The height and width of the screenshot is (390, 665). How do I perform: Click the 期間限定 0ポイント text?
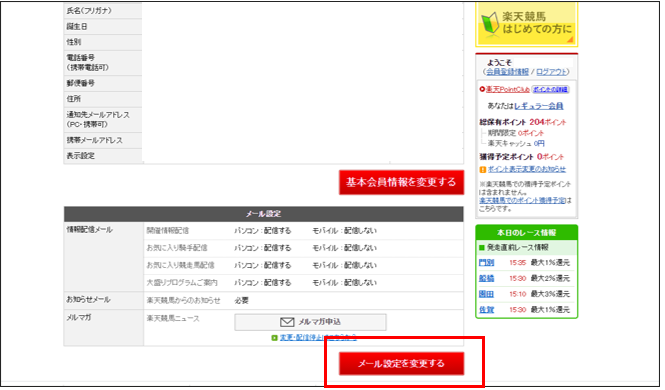[x=516, y=133]
